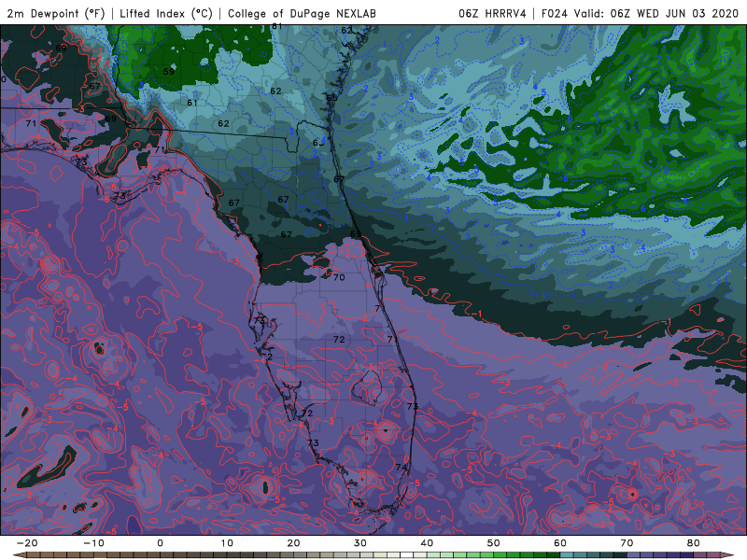Click the 30 label on the color scale
The width and height of the screenshot is (747, 560).
click(x=360, y=543)
